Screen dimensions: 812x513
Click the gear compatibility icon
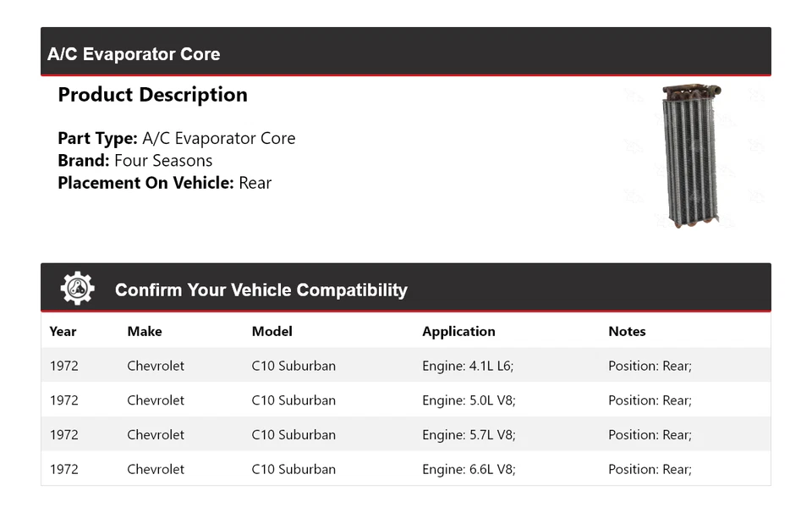click(77, 289)
